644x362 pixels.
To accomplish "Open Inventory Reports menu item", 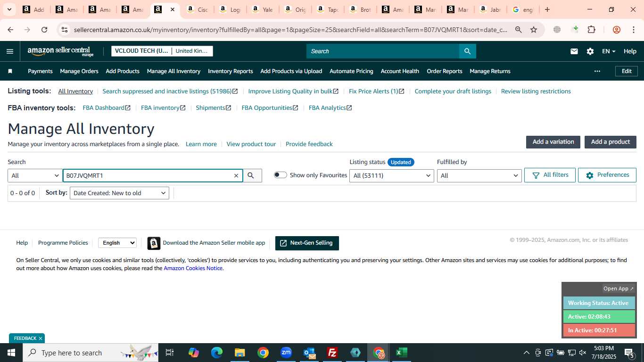I will click(231, 71).
